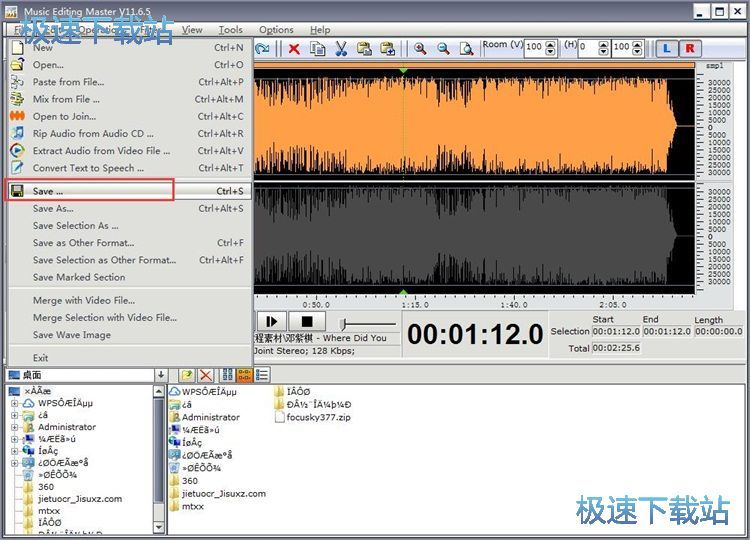Click the Selection End time field
The width and height of the screenshot is (750, 540).
[667, 331]
